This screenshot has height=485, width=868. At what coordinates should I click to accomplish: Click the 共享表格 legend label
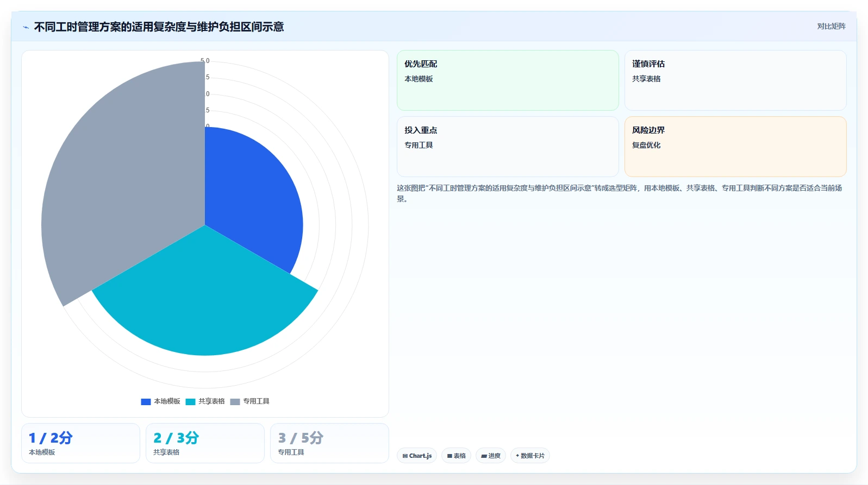(x=211, y=401)
